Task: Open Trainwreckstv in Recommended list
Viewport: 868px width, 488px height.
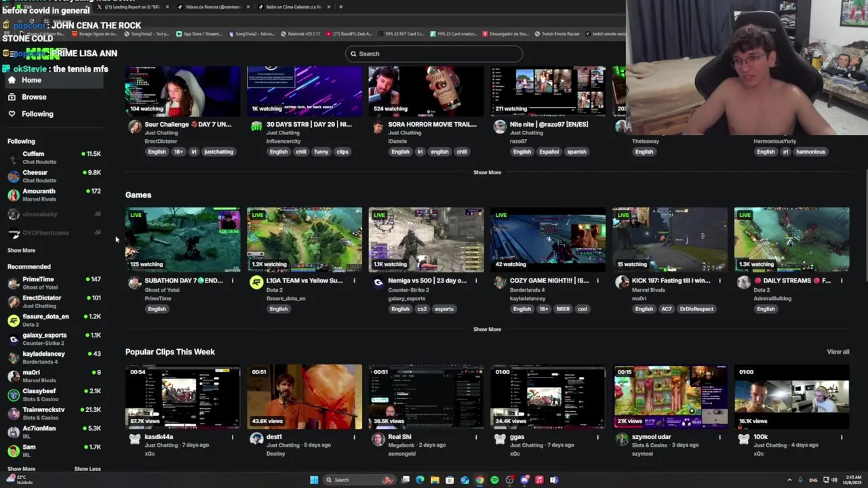Action: coord(54,413)
